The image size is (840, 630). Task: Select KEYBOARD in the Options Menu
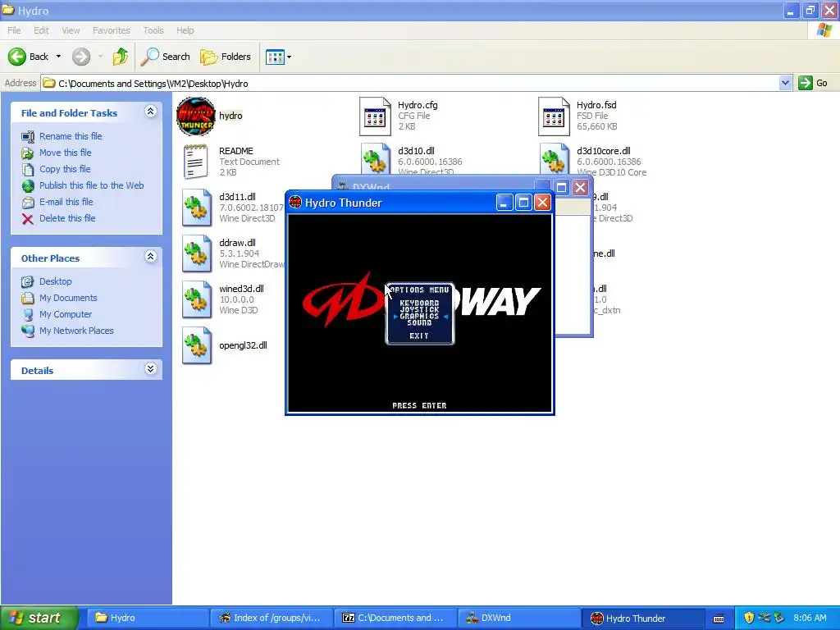point(419,304)
